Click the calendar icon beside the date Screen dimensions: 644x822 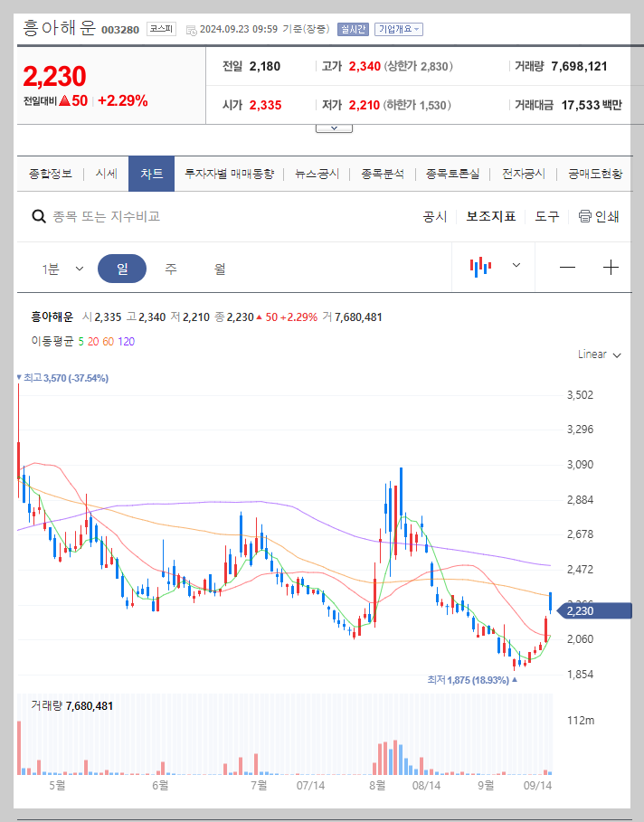pyautogui.click(x=191, y=28)
